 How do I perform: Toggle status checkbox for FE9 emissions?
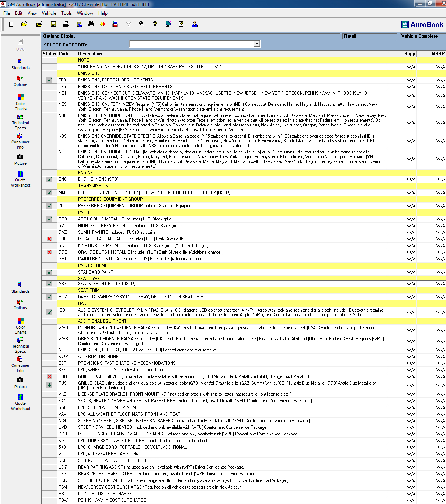pyautogui.click(x=49, y=80)
